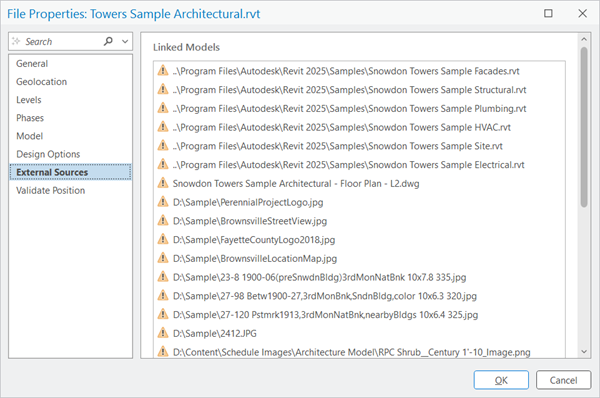Select the RPC Shrub_Century image.png entry
Viewport: 600px width, 398px height.
352,352
